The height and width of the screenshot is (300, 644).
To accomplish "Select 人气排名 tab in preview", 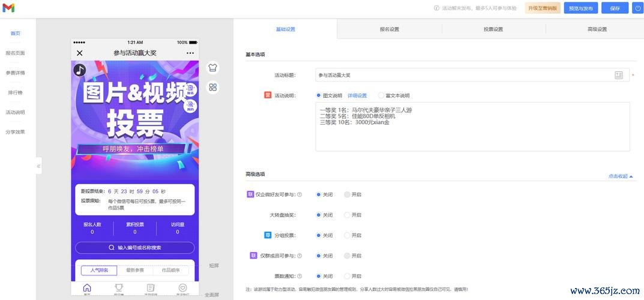I will (x=99, y=270).
